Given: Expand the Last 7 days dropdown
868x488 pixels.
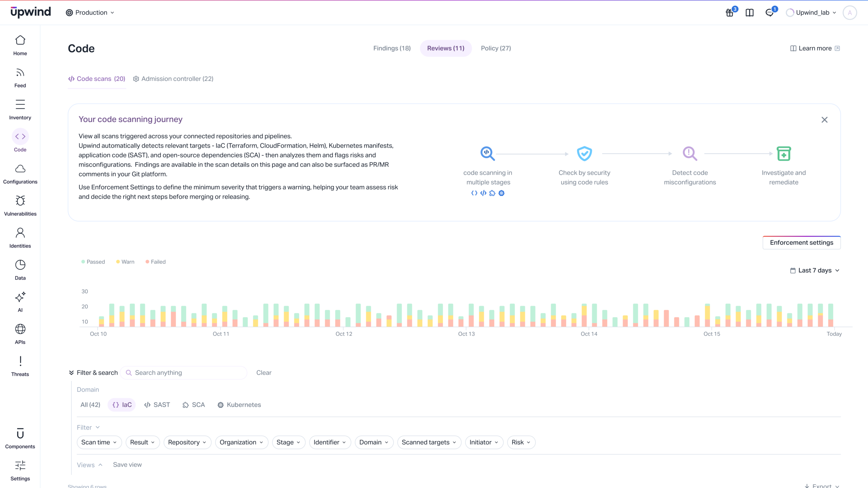Looking at the screenshot, I should tap(814, 270).
